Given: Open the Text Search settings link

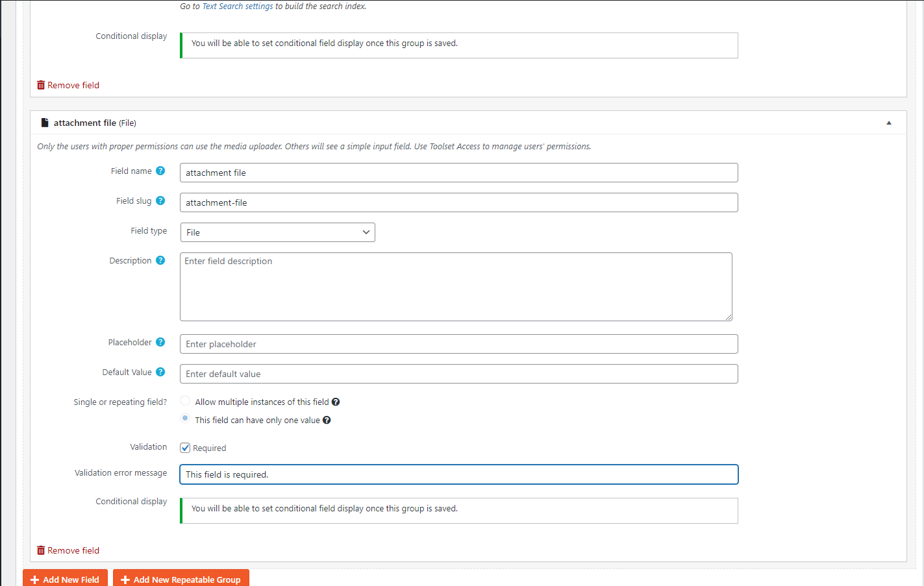Looking at the screenshot, I should coord(238,6).
